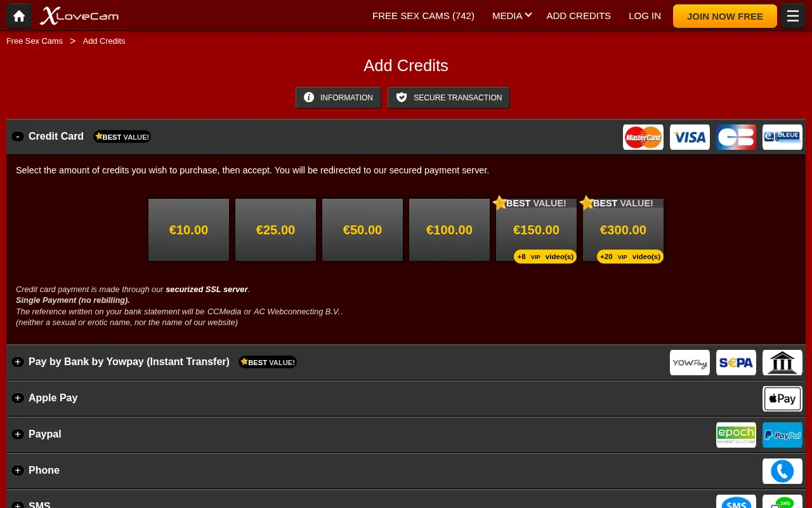Click the XLoveCam logo
This screenshot has height=508, width=812.
pyautogui.click(x=79, y=16)
